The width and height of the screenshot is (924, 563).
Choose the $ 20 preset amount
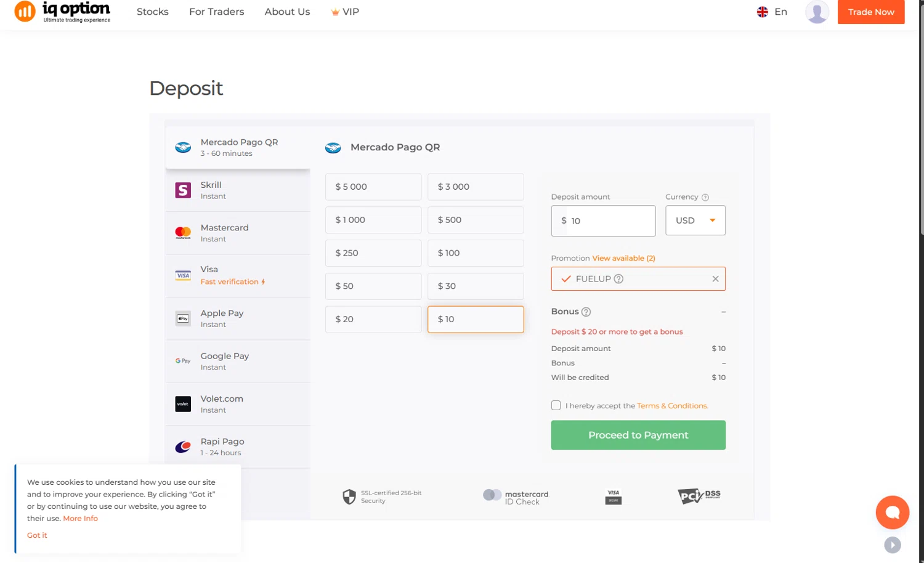[373, 320]
